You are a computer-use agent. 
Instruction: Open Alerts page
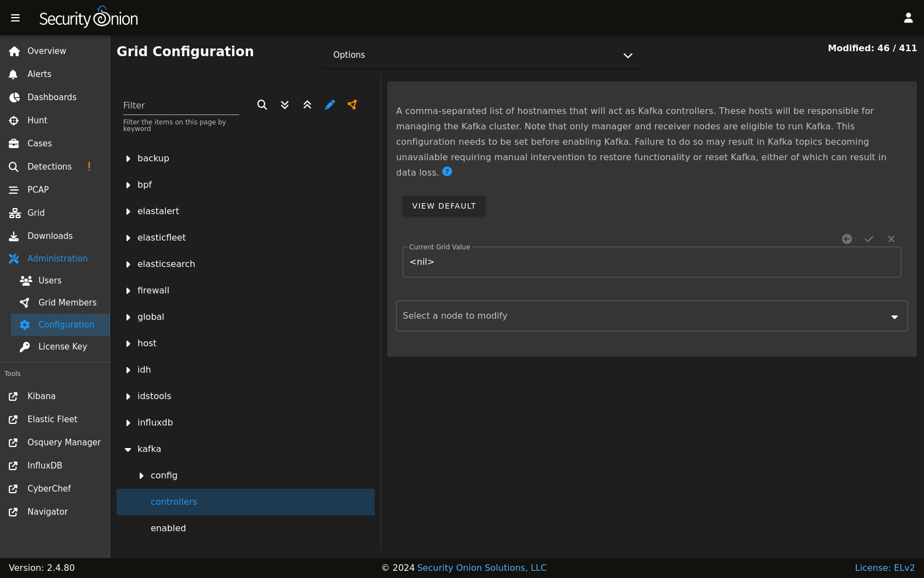point(55,74)
